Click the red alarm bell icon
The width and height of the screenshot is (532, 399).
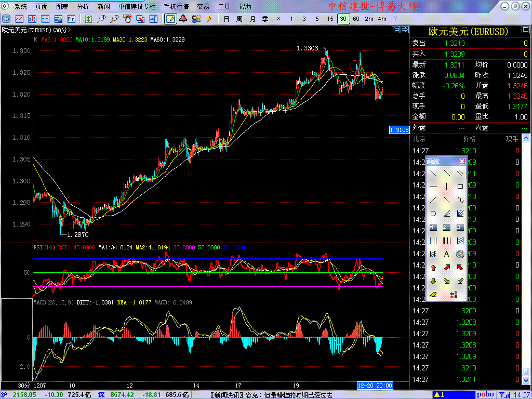pyautogui.click(x=183, y=19)
